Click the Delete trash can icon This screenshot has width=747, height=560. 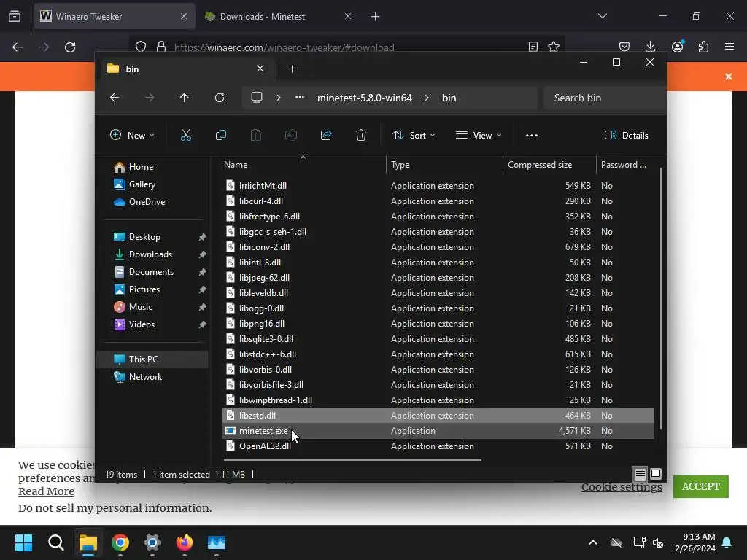tap(361, 135)
